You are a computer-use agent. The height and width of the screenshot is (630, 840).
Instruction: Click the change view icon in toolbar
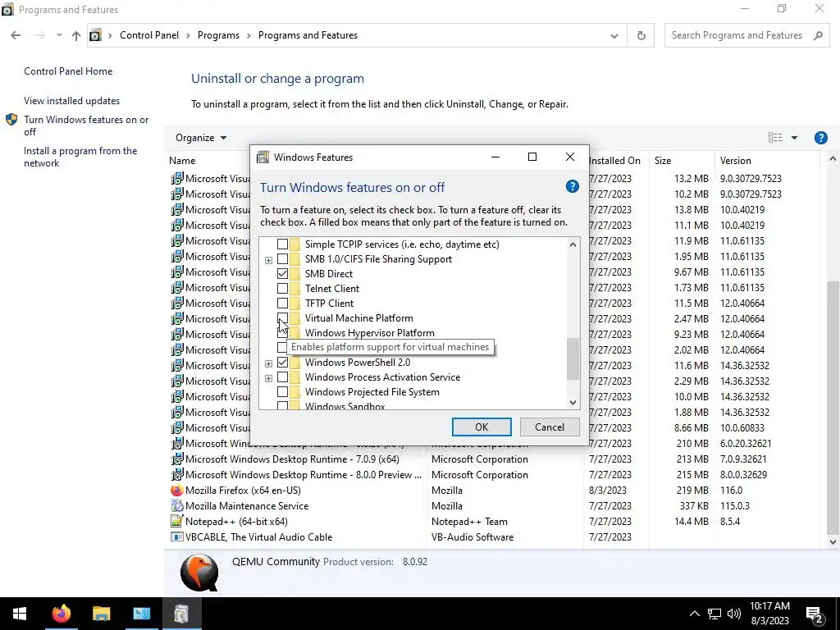[x=775, y=138]
